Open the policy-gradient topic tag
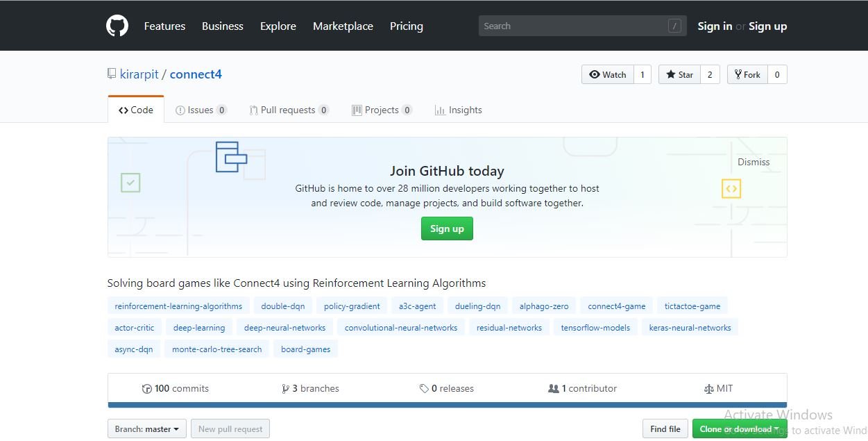The width and height of the screenshot is (868, 441). [x=352, y=306]
